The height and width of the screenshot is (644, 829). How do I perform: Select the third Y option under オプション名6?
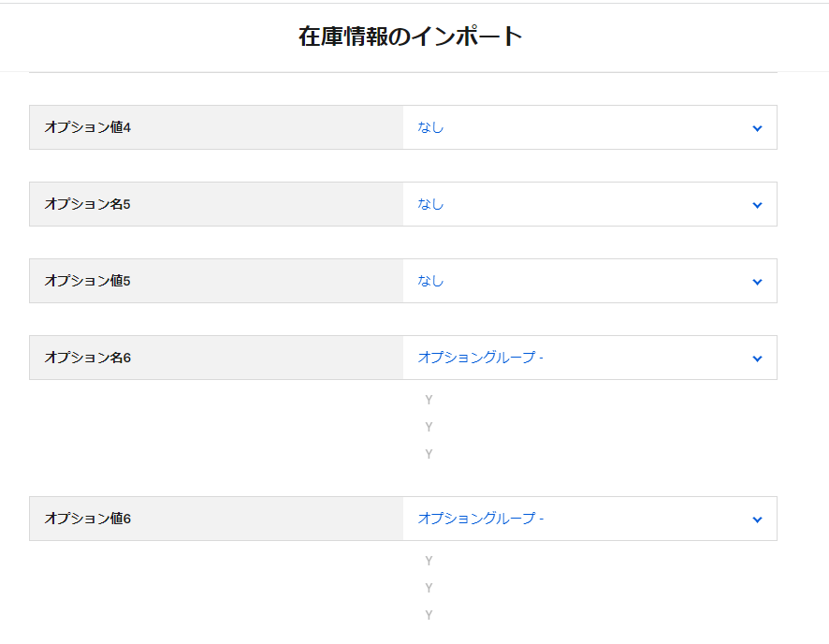429,453
